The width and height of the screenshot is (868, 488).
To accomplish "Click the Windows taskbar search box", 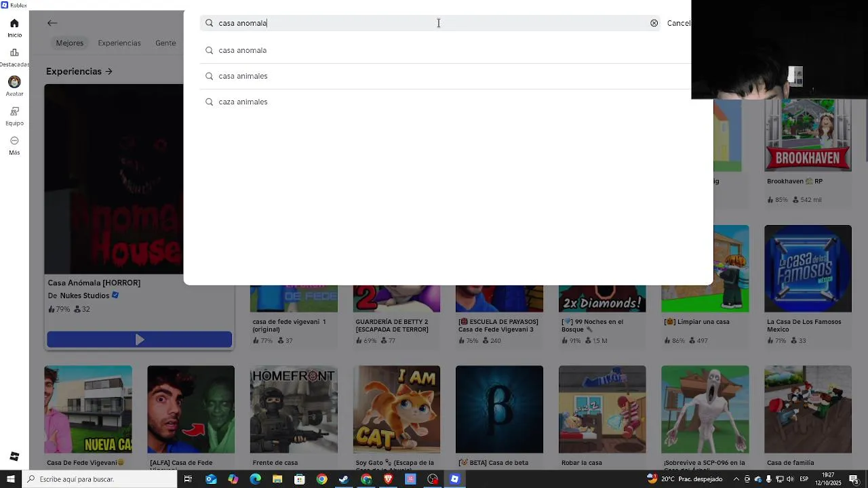I will pos(100,479).
